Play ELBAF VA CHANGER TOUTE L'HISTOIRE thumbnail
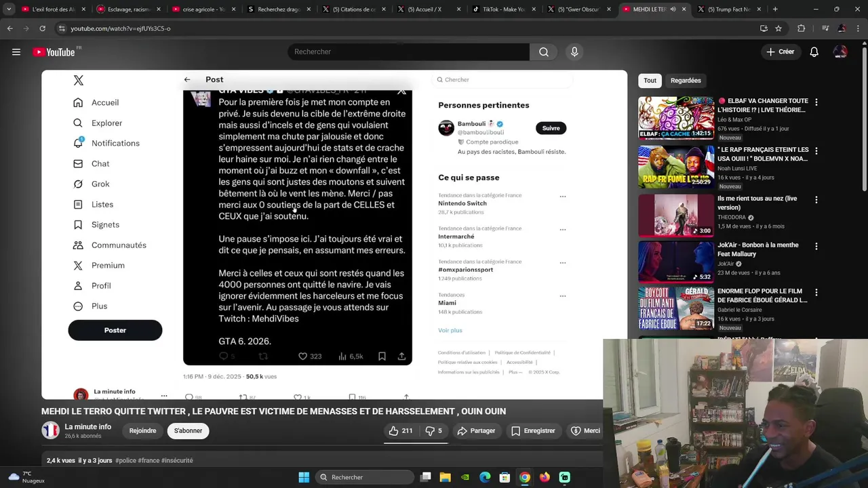The image size is (868, 488). coord(675,118)
